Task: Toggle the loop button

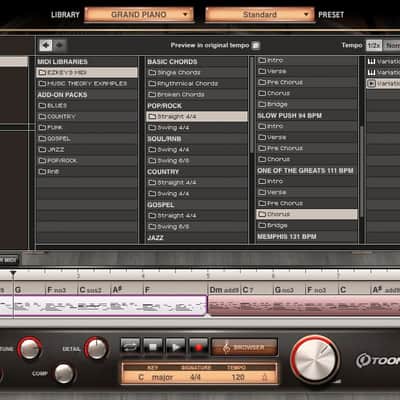Action: pyautogui.click(x=130, y=347)
